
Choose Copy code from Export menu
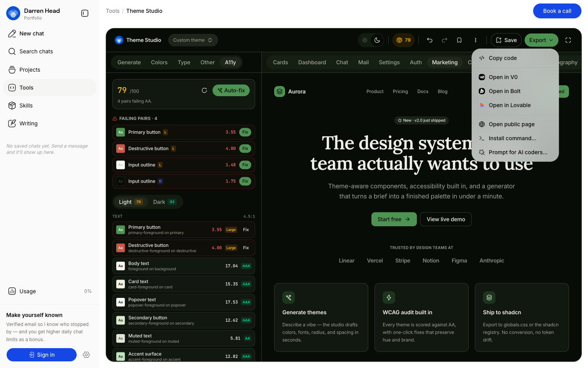pos(515,58)
